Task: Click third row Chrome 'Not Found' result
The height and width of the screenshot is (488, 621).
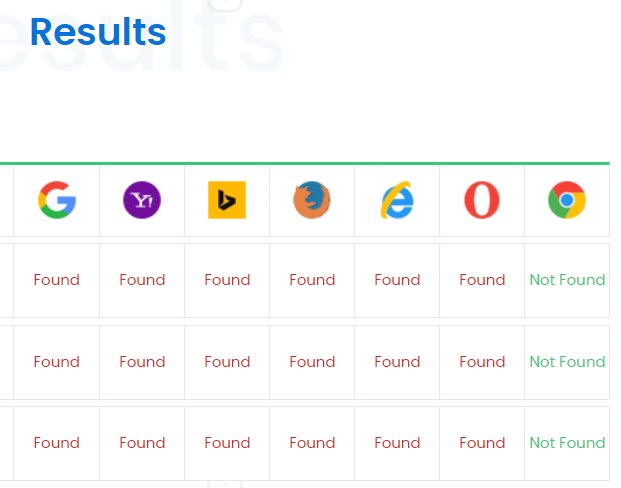Action: click(567, 443)
